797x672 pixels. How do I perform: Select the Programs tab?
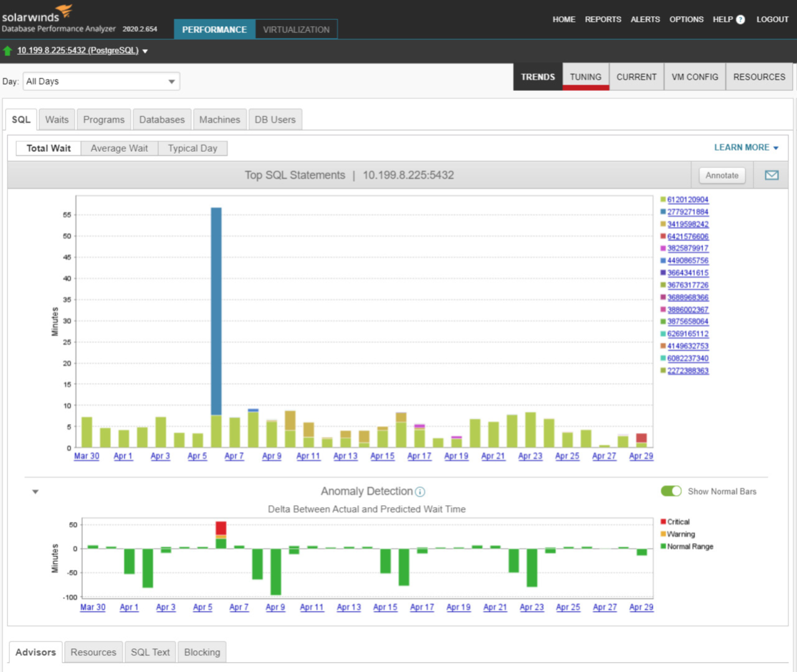point(104,120)
